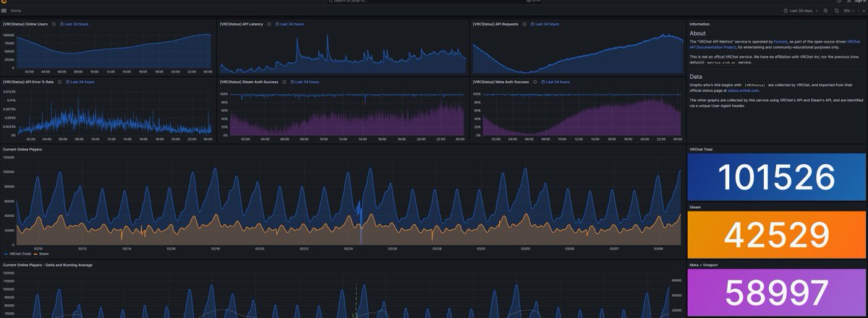Toggle Steam series in chart legend

43,254
